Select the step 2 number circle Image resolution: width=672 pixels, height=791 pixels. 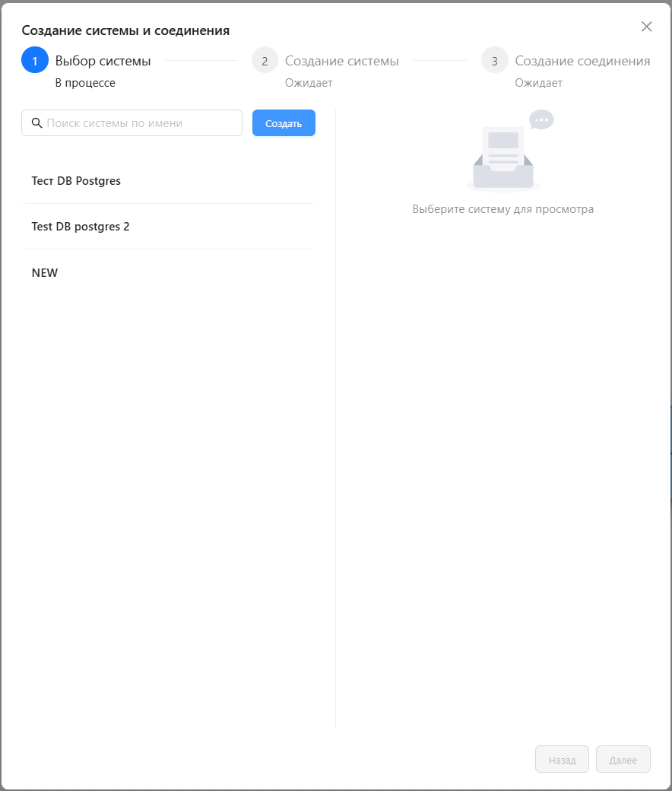click(x=265, y=60)
